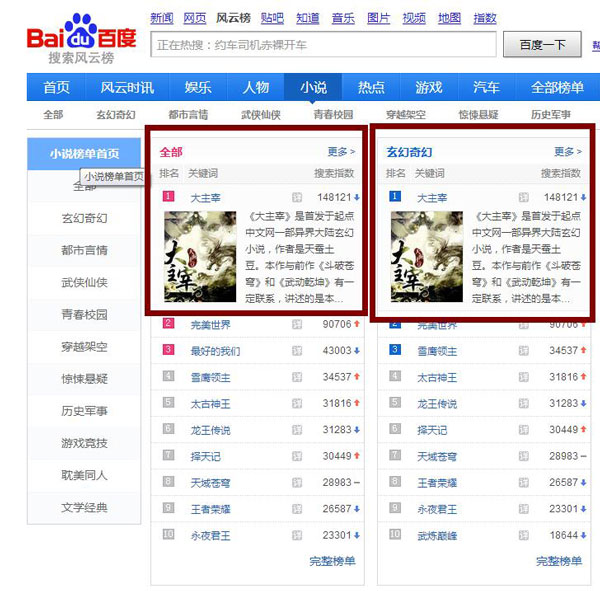Switch to the 汽车 main tab

click(486, 87)
